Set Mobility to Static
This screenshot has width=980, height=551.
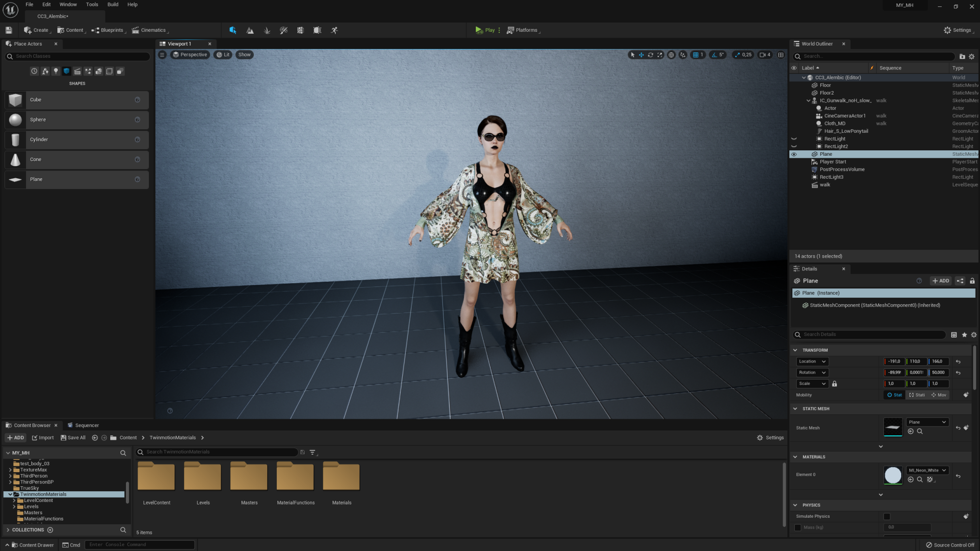click(895, 395)
